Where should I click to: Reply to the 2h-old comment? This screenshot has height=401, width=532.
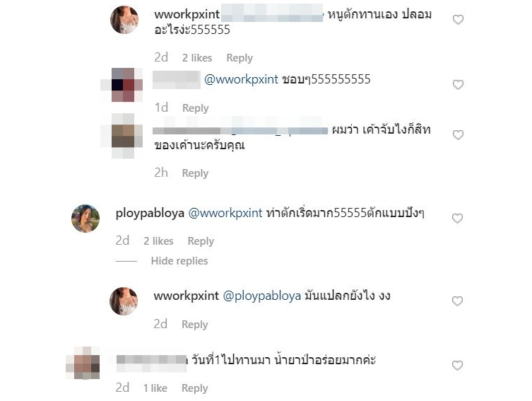tap(195, 173)
